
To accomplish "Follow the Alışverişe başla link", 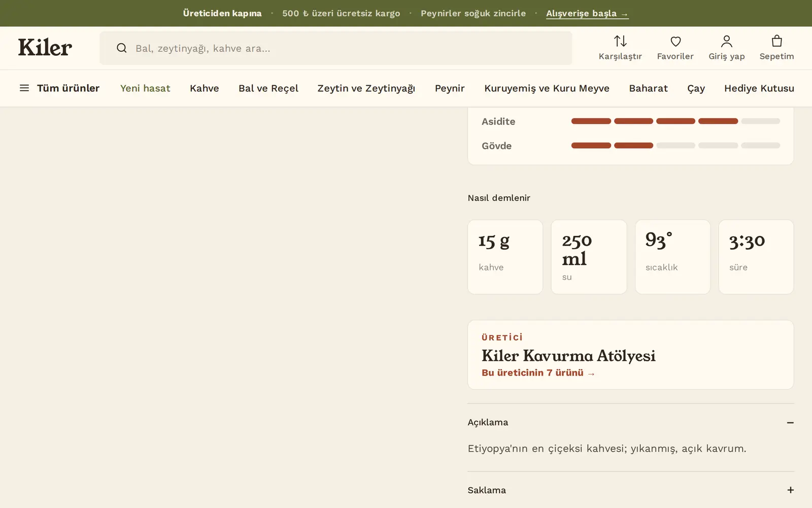I will pos(587,14).
